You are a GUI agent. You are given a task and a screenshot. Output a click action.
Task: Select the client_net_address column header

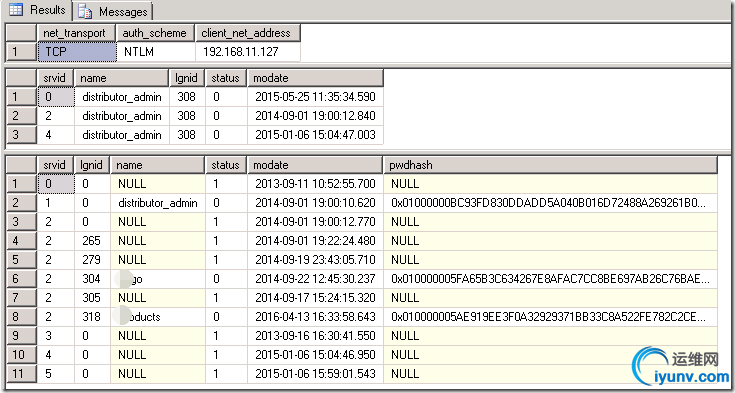coord(248,33)
